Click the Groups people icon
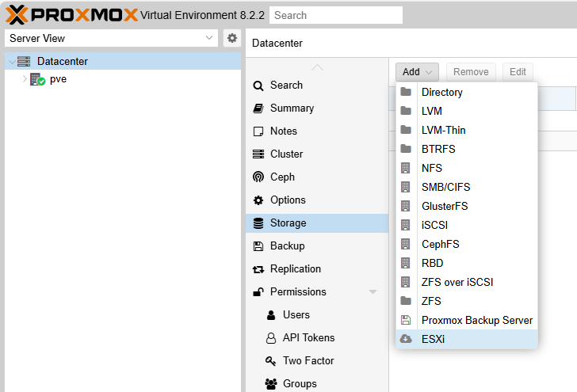 (x=271, y=384)
